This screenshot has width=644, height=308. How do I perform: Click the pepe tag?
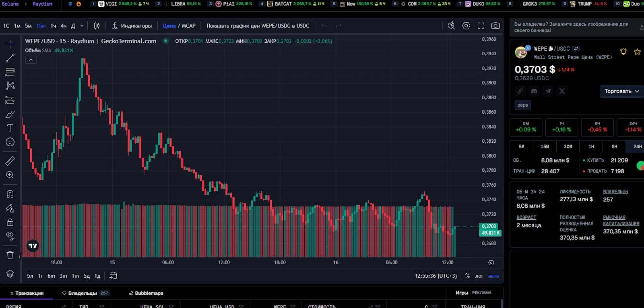pyautogui.click(x=523, y=105)
